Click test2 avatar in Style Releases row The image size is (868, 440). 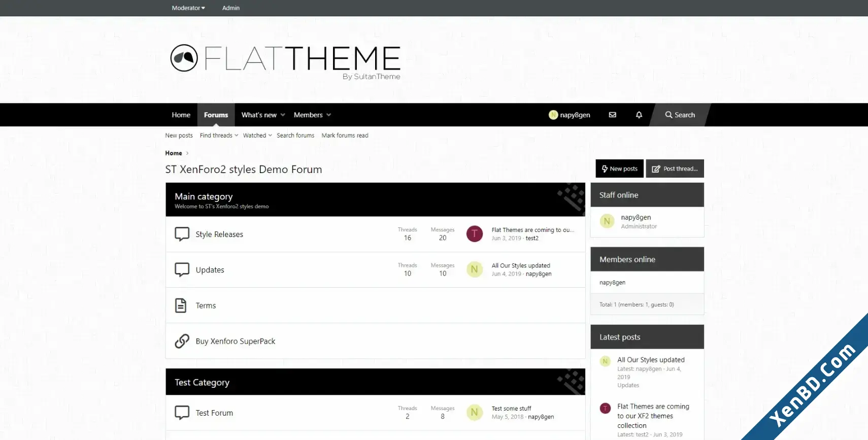(x=475, y=233)
